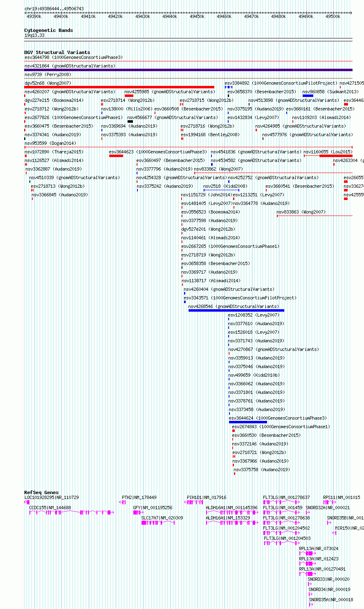Click the CCDC155 gene model glyph
Image resolution: width=364 pixels, height=609 pixels.
tap(72, 512)
